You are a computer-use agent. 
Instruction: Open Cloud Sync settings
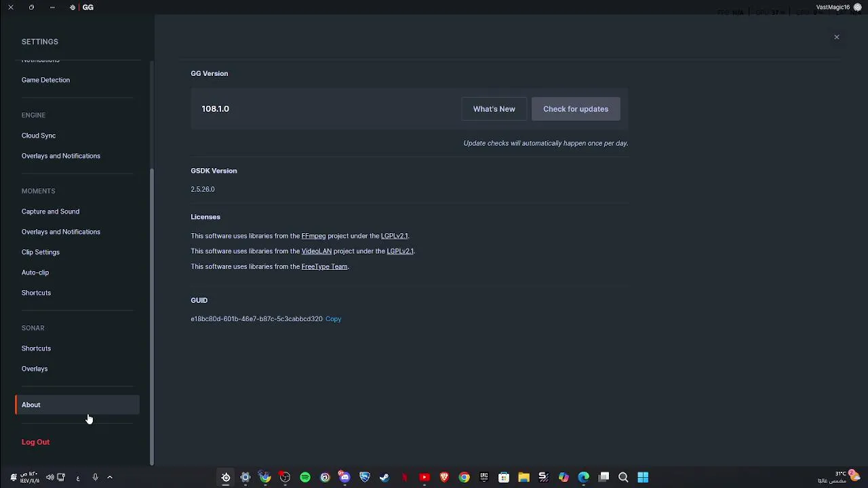39,136
